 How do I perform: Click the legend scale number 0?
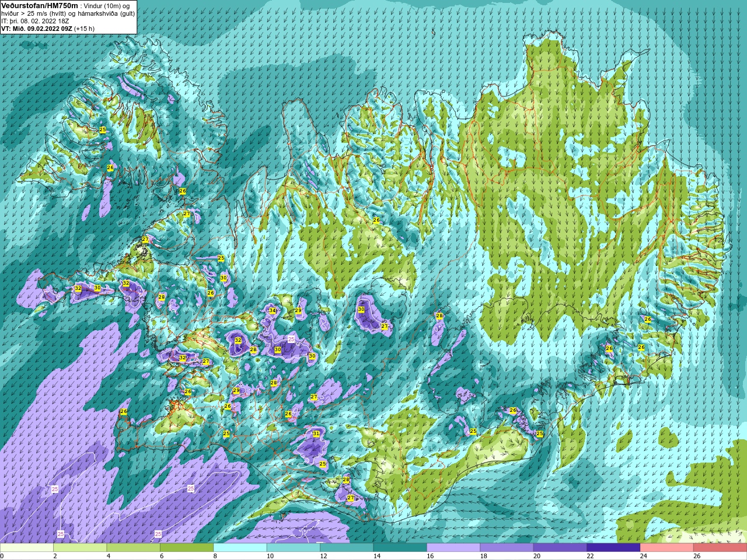2,556
